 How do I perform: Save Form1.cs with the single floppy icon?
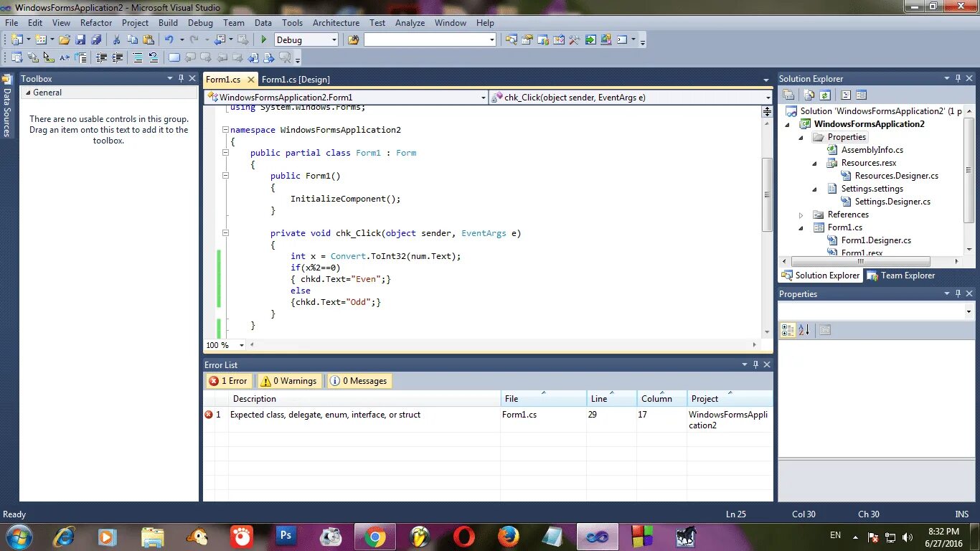tap(80, 40)
